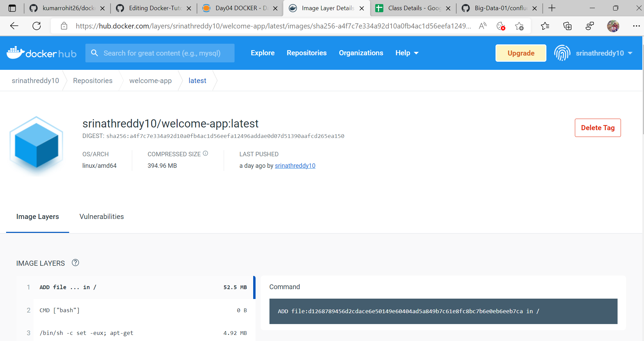Screen dimensions: 644x341
Task: Click the search magnifier icon
Action: (x=95, y=53)
